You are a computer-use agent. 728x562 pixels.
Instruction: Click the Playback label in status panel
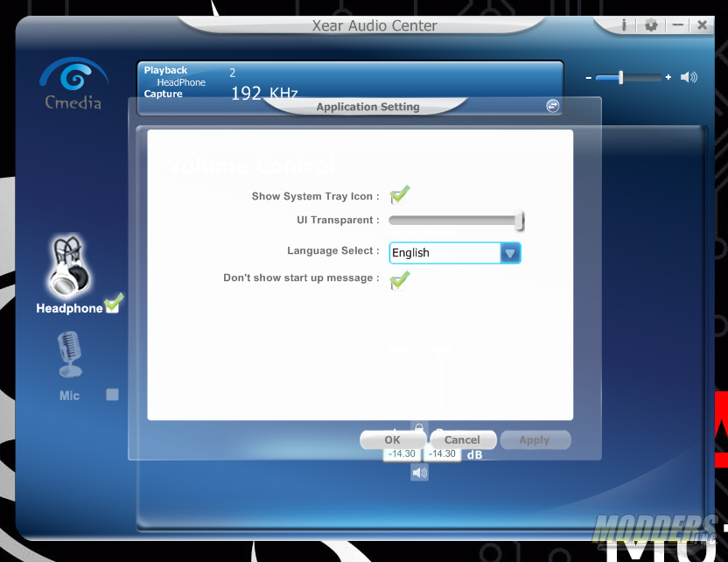click(x=165, y=70)
